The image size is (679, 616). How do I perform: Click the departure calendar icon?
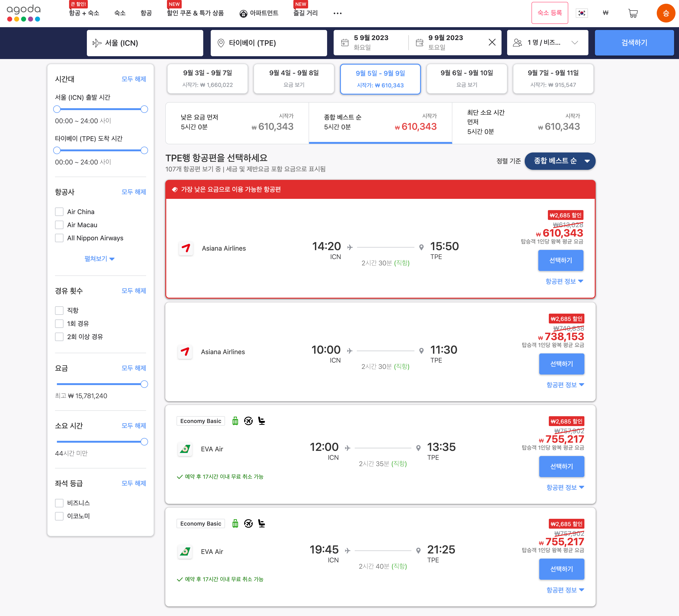point(345,42)
